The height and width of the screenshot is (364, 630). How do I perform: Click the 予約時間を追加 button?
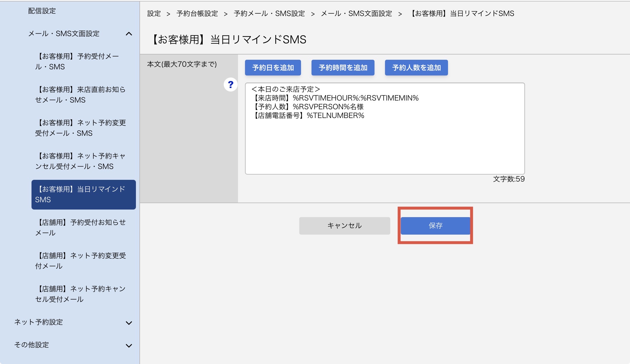(x=343, y=68)
